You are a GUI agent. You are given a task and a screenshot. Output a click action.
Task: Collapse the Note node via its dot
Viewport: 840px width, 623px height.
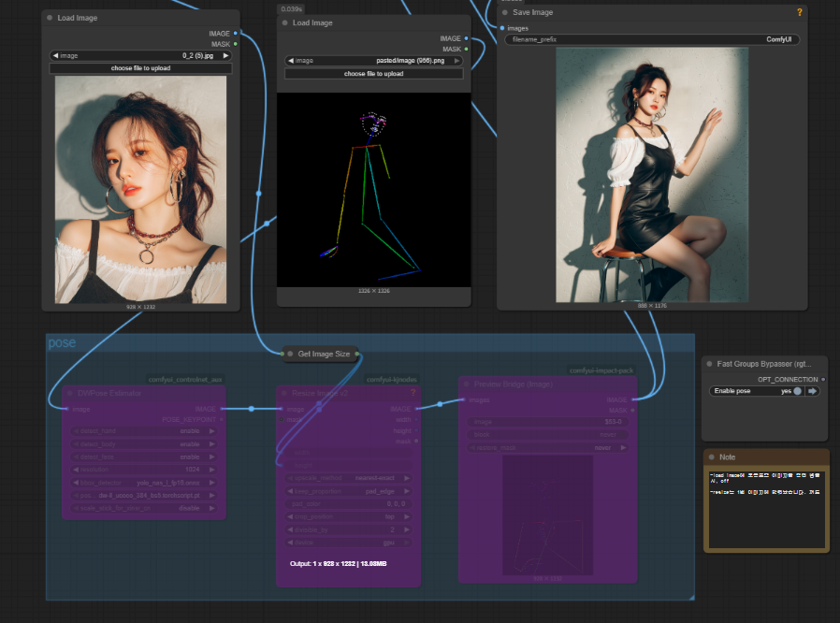(x=711, y=457)
